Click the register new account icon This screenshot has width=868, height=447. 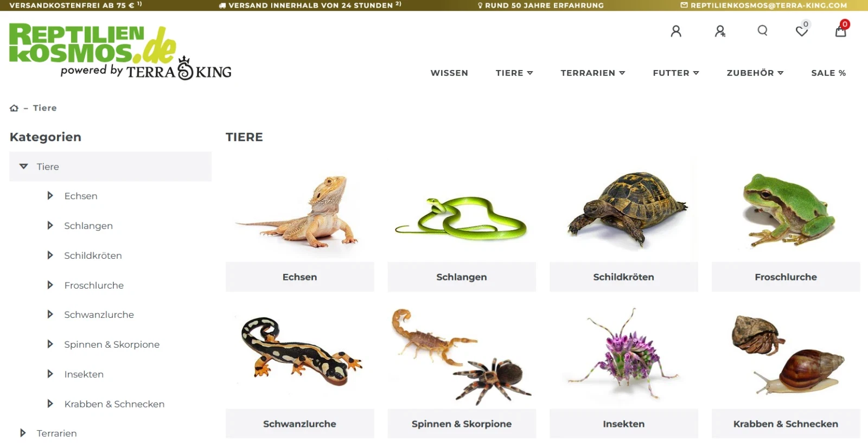coord(720,31)
